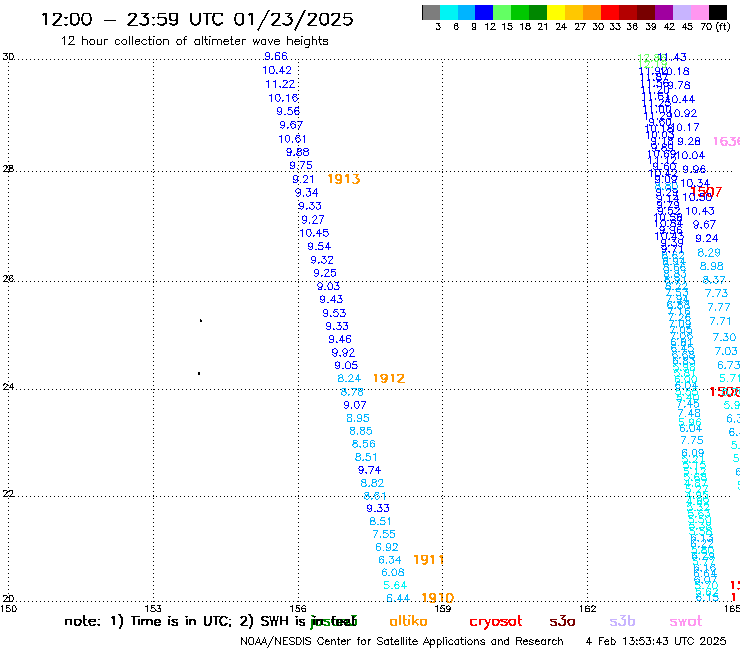The width and height of the screenshot is (740, 650).
Task: Click the lavender swatch near label 45
Action: [681, 12]
